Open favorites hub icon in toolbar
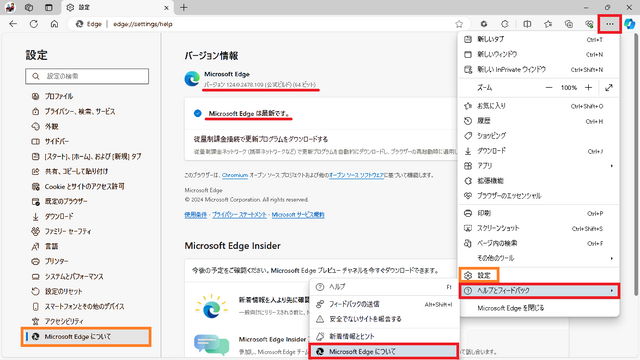This screenshot has height=360, width=640. click(x=548, y=24)
